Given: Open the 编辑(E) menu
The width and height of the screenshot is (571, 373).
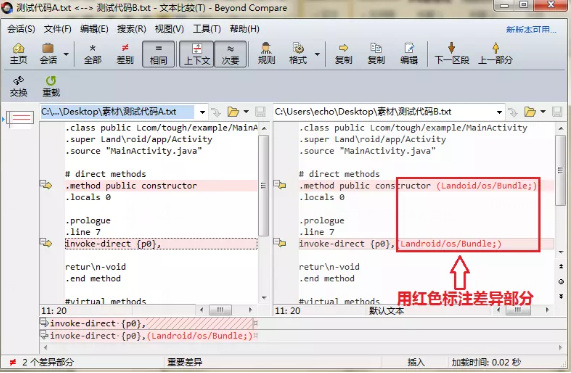Looking at the screenshot, I should (94, 29).
